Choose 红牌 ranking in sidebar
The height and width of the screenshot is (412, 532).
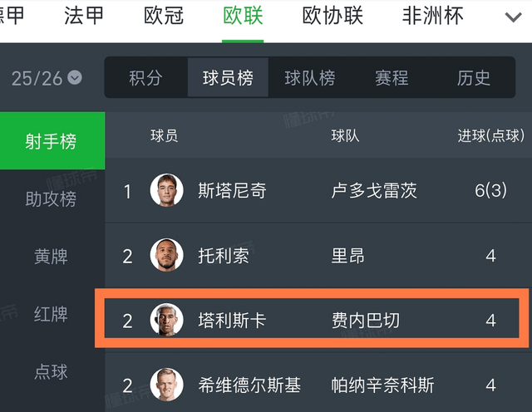coord(52,313)
